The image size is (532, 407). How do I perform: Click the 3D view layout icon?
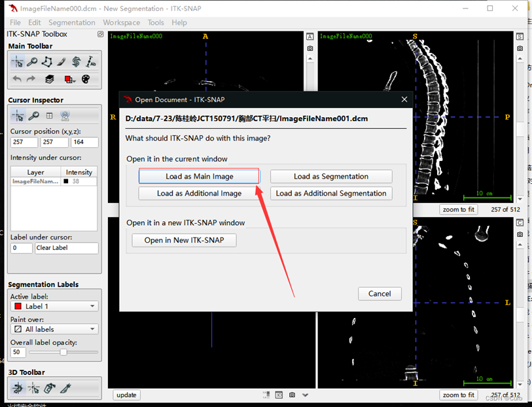pos(279,395)
